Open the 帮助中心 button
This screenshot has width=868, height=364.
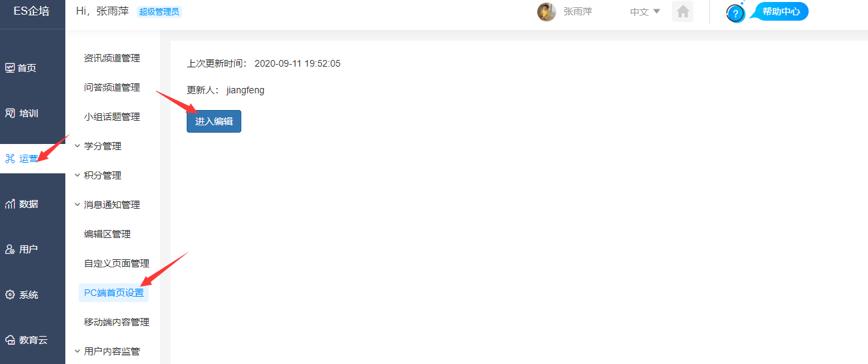click(781, 12)
